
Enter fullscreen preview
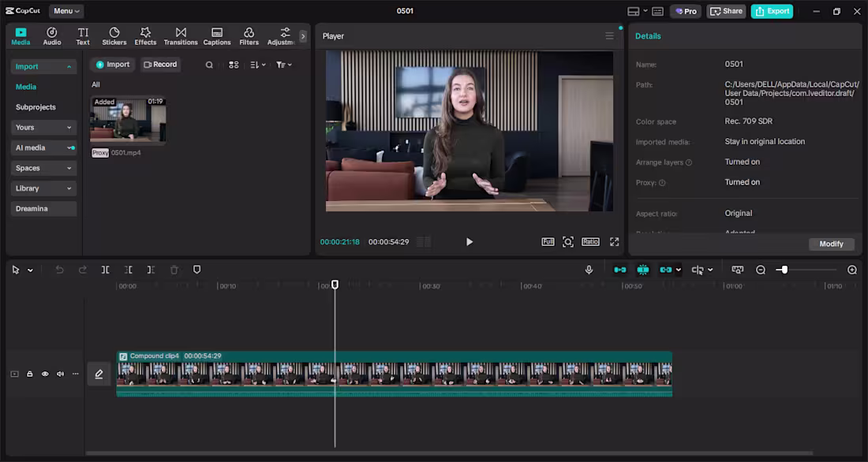coord(615,242)
